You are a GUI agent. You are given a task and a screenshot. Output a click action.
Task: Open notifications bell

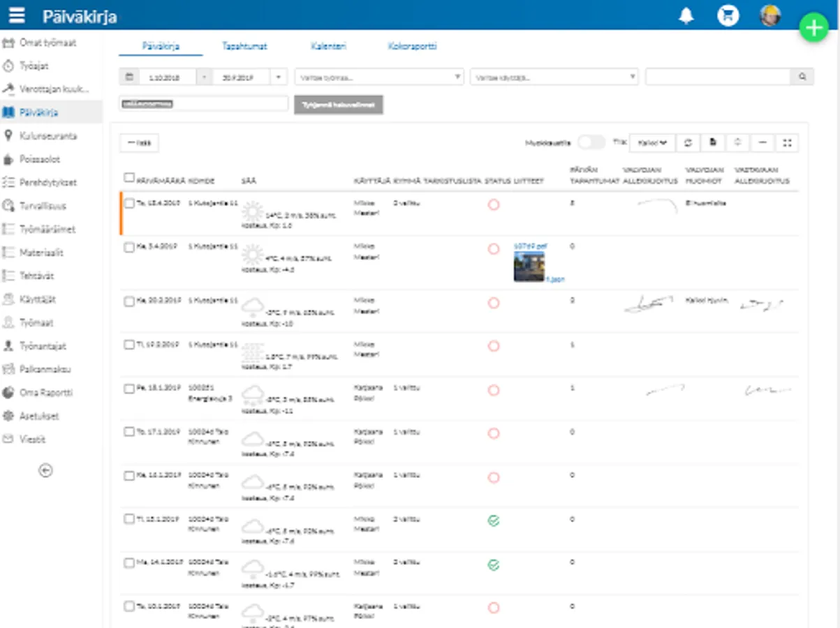(x=686, y=16)
